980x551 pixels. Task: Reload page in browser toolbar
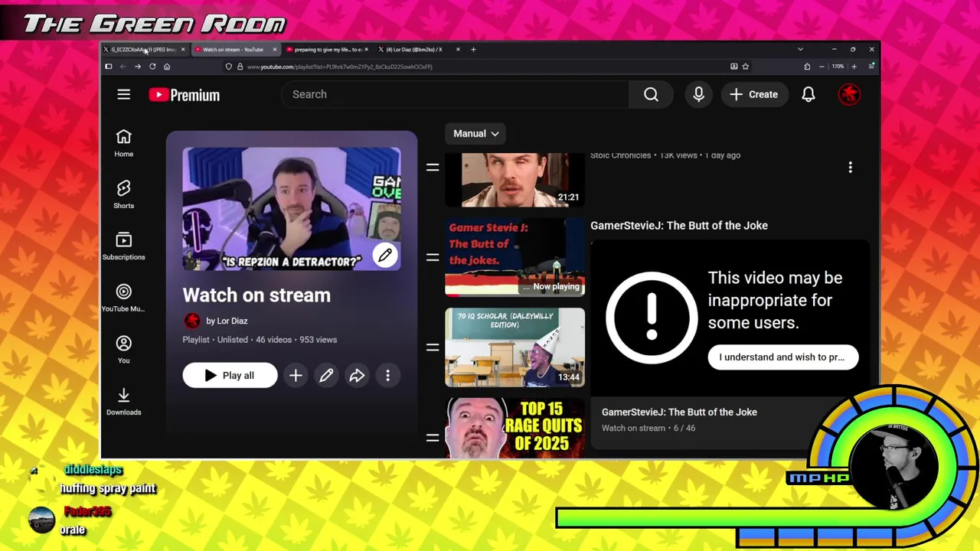(152, 67)
